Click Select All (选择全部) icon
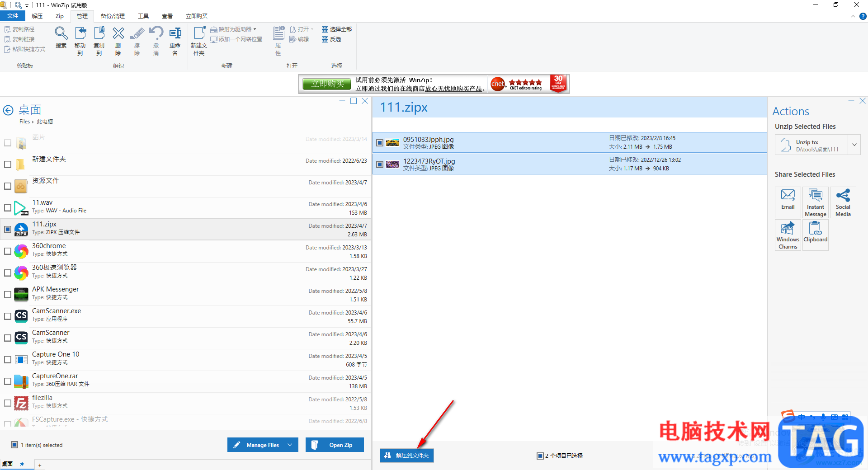The width and height of the screenshot is (868, 470). [x=337, y=29]
